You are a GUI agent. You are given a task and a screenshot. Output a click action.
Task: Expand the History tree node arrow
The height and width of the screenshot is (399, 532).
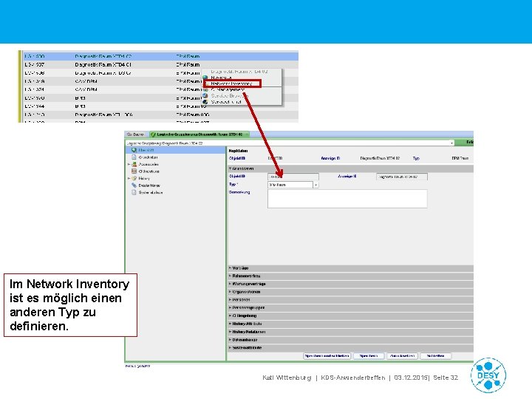[129, 178]
